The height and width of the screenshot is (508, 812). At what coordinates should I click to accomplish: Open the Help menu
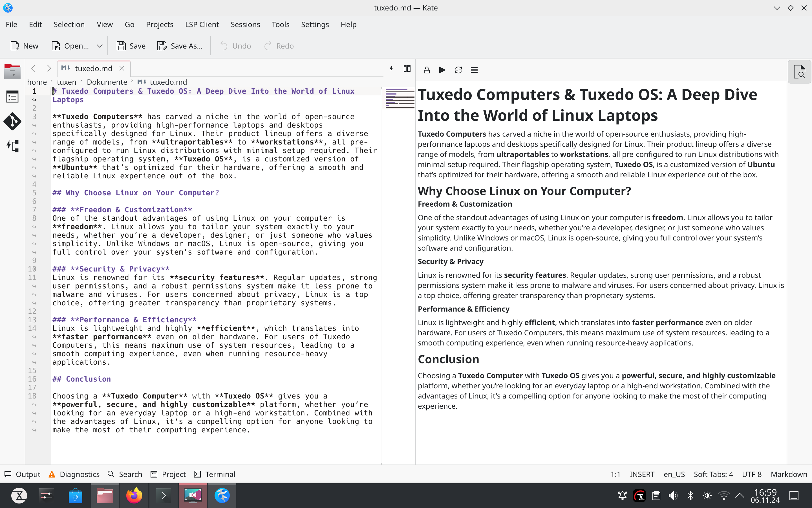pos(348,25)
